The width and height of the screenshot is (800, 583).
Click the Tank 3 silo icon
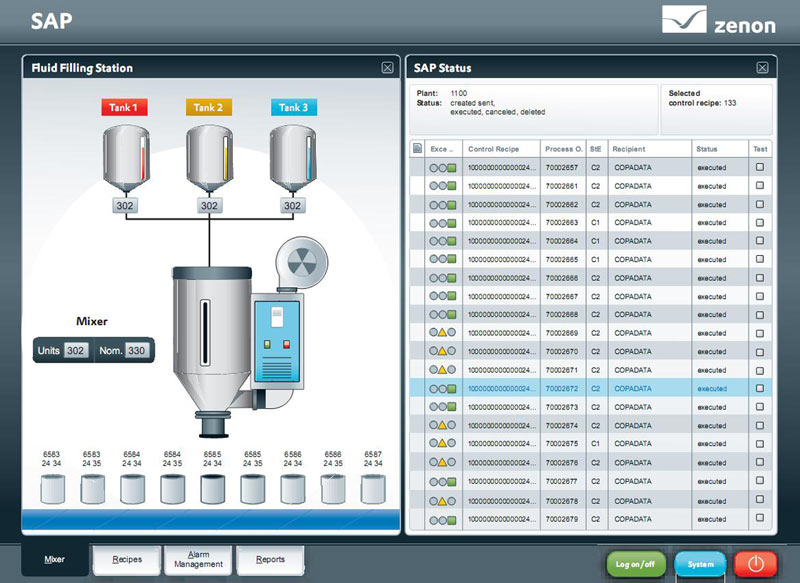[292, 161]
